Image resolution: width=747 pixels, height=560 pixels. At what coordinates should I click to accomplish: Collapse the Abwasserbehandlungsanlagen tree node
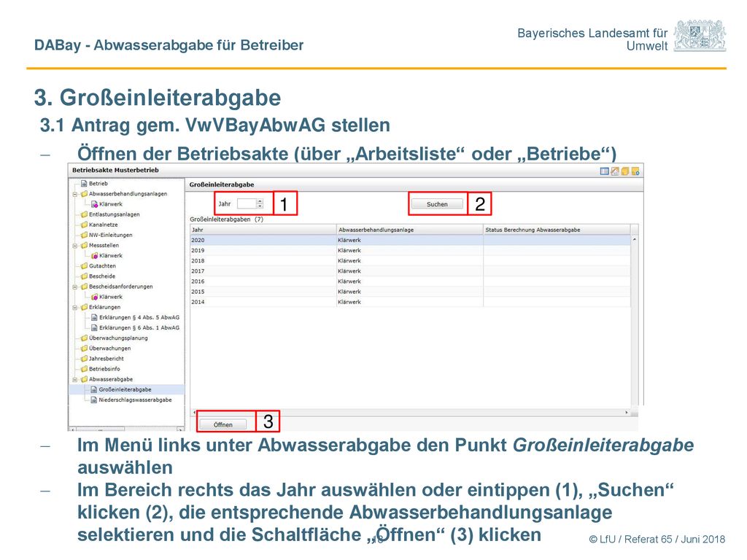[x=75, y=194]
